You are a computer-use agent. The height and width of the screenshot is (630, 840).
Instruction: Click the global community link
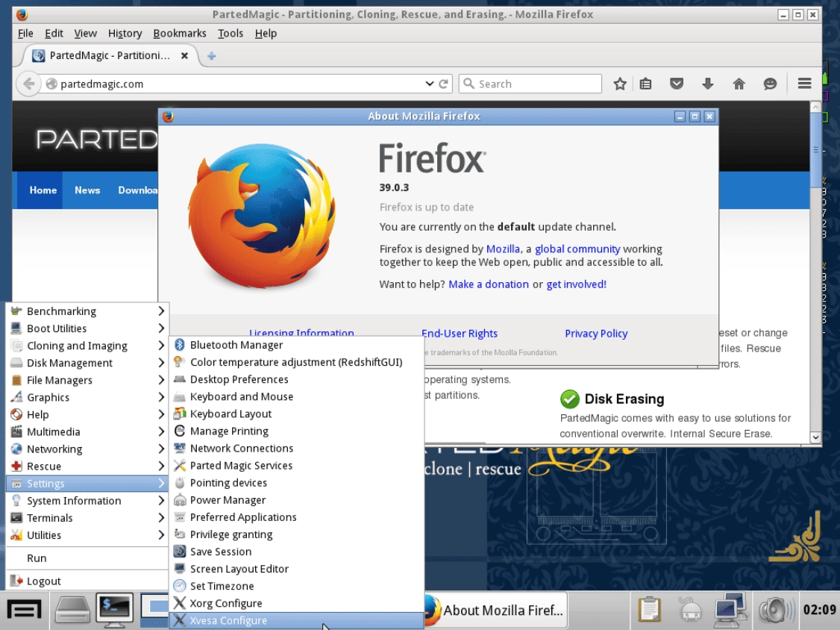coord(577,249)
